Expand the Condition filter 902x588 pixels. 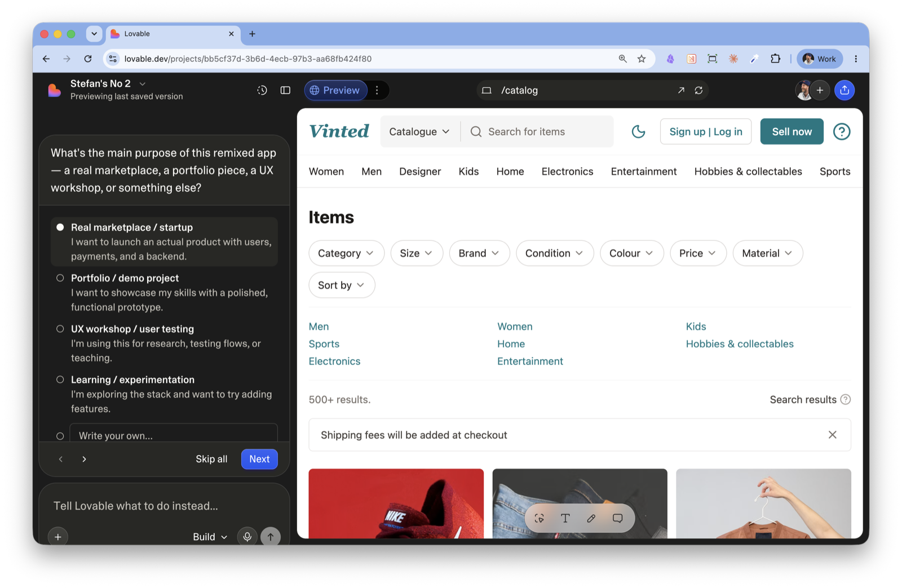[x=555, y=253]
